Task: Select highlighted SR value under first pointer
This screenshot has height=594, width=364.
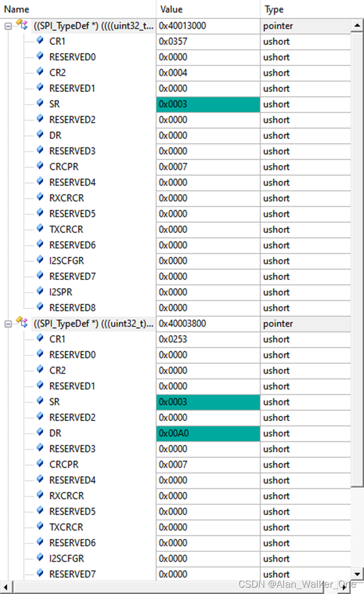Action: click(x=208, y=105)
